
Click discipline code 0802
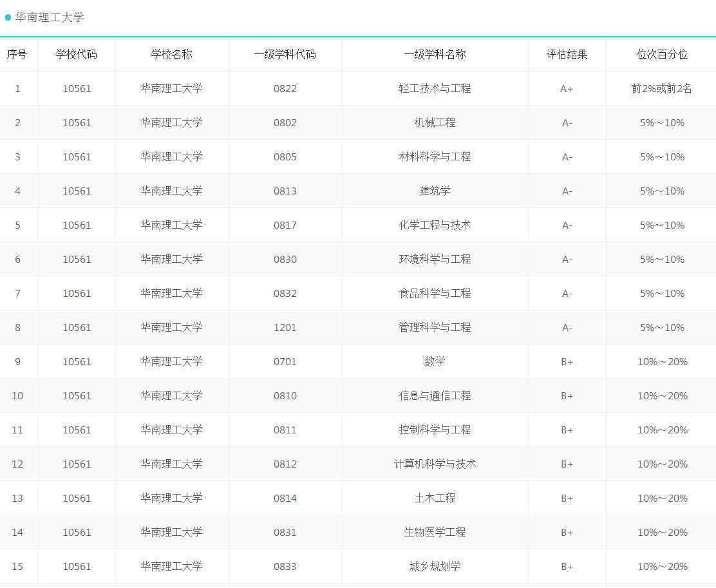coord(285,123)
